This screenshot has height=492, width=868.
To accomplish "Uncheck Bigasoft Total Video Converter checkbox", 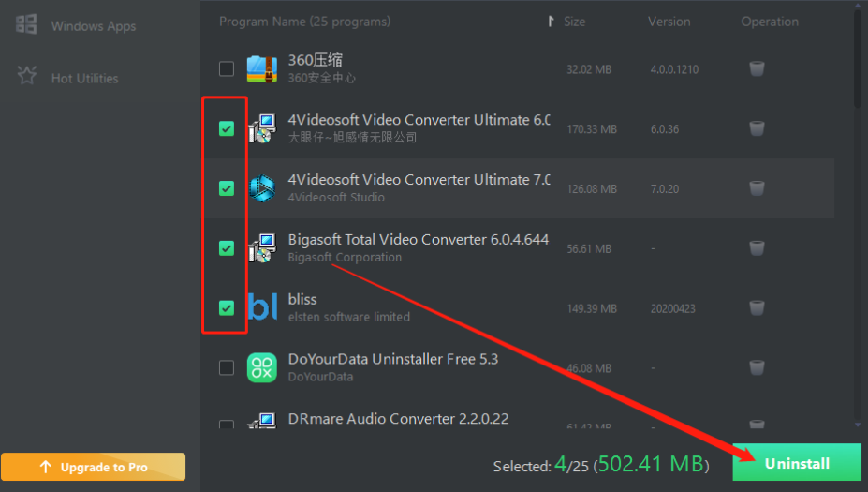I will point(227,248).
